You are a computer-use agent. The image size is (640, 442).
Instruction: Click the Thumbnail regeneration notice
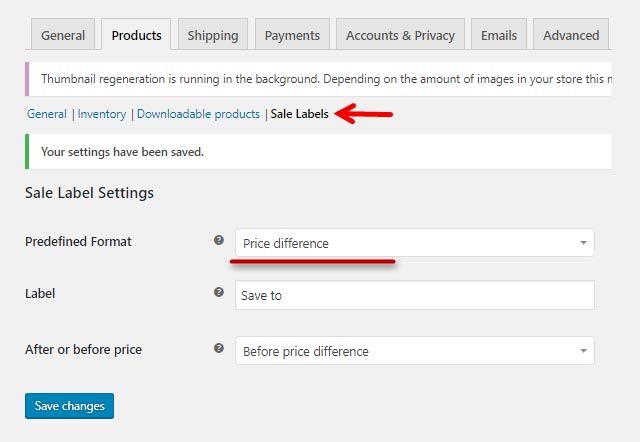318,79
